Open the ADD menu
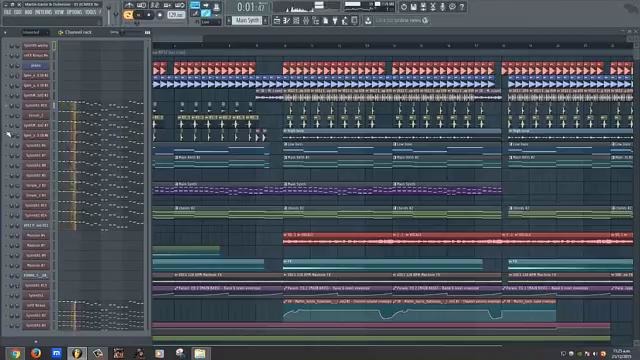 [x=28, y=12]
